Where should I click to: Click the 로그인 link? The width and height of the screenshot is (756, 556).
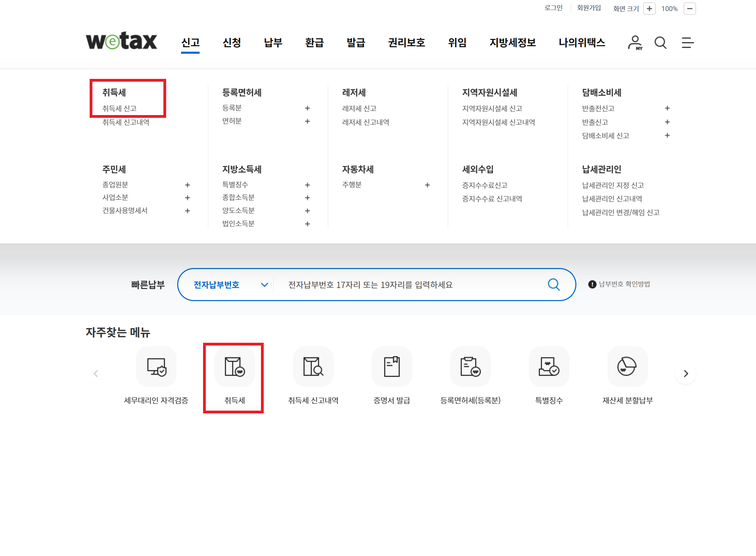(x=553, y=8)
